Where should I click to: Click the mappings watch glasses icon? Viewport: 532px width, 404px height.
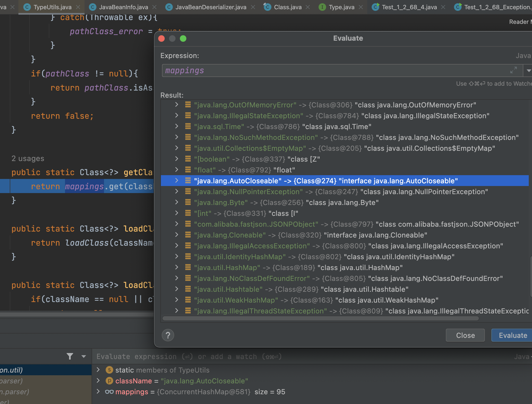(109, 392)
